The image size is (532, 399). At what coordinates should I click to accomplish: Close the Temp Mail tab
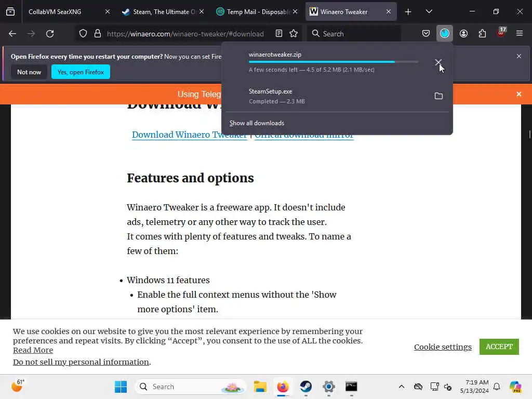pyautogui.click(x=295, y=12)
